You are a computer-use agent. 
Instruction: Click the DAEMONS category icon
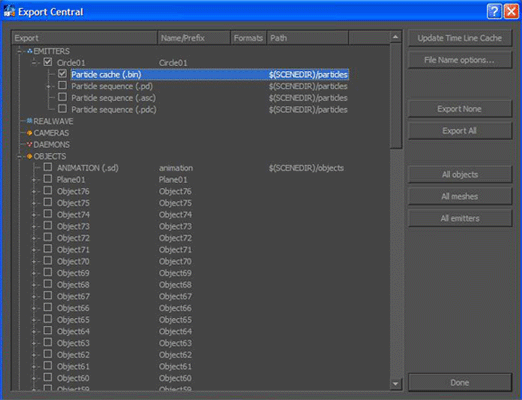(30, 144)
